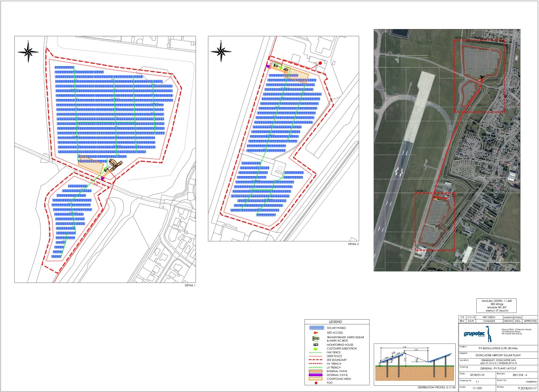
Task: Click the Detail 1 dashed box on aerial photo
Action: point(479,76)
